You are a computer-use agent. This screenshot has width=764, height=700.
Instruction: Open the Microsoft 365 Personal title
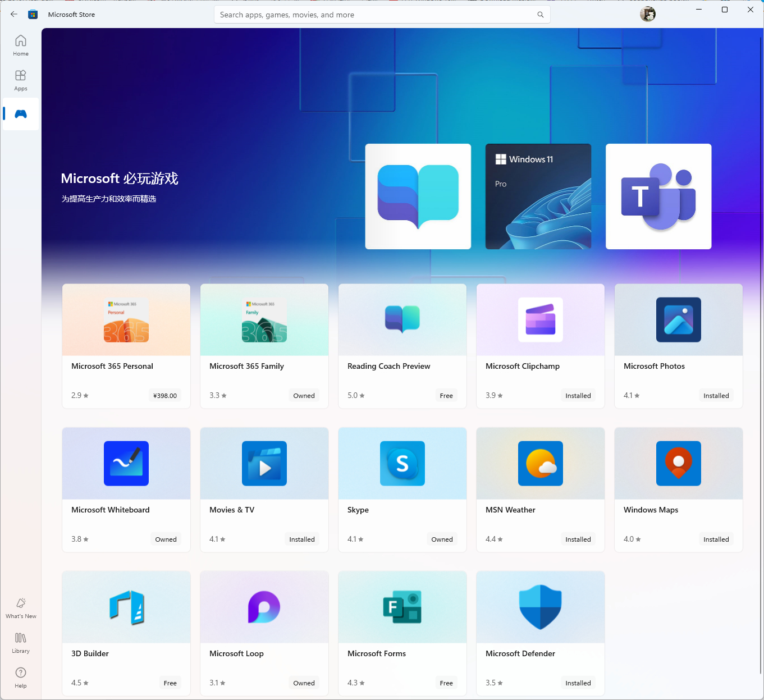(112, 366)
